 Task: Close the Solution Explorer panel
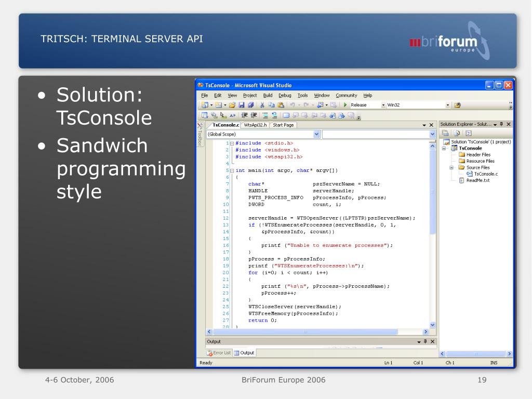point(509,124)
